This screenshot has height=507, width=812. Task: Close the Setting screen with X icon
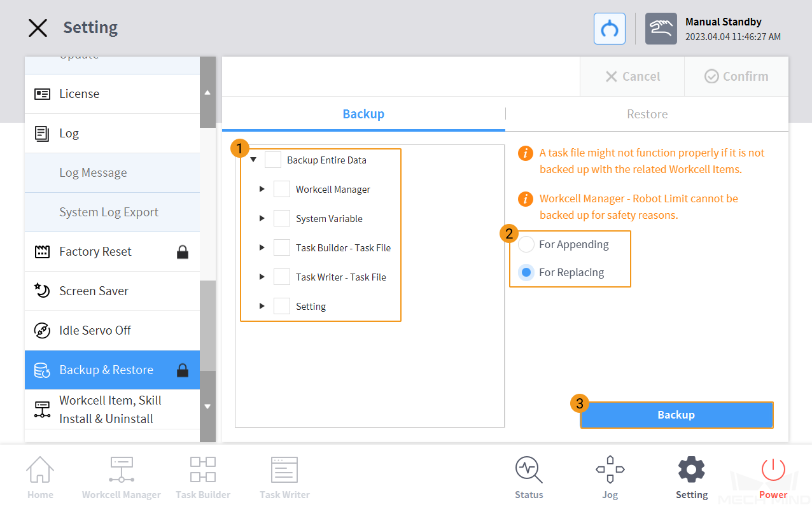(x=38, y=28)
